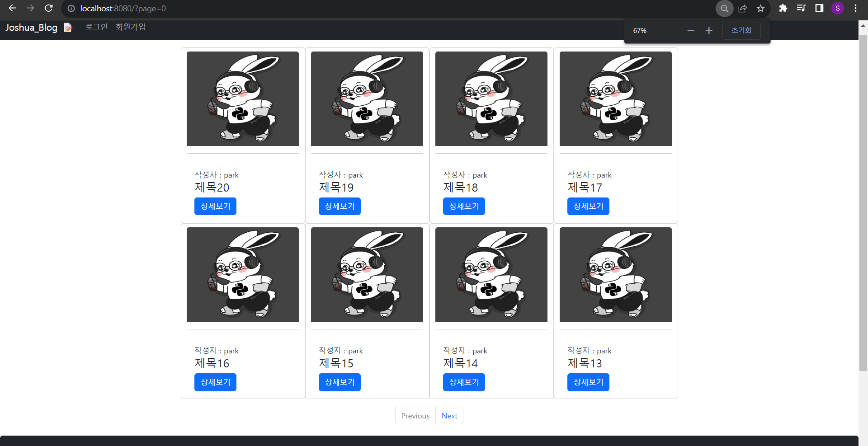Click the rabbit thumbnail of 제목15
The height and width of the screenshot is (446, 868).
tap(367, 274)
